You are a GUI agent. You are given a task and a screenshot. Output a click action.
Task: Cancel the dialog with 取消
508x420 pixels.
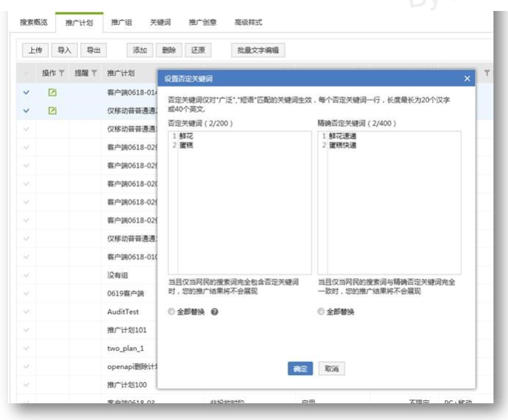click(x=331, y=368)
